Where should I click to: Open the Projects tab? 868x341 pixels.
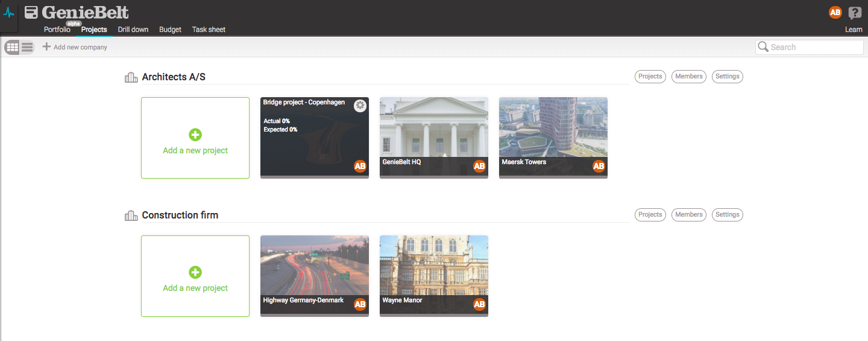(x=94, y=30)
